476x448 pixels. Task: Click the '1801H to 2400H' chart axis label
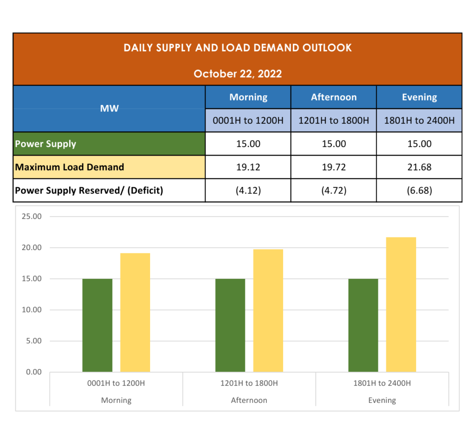[x=382, y=383]
